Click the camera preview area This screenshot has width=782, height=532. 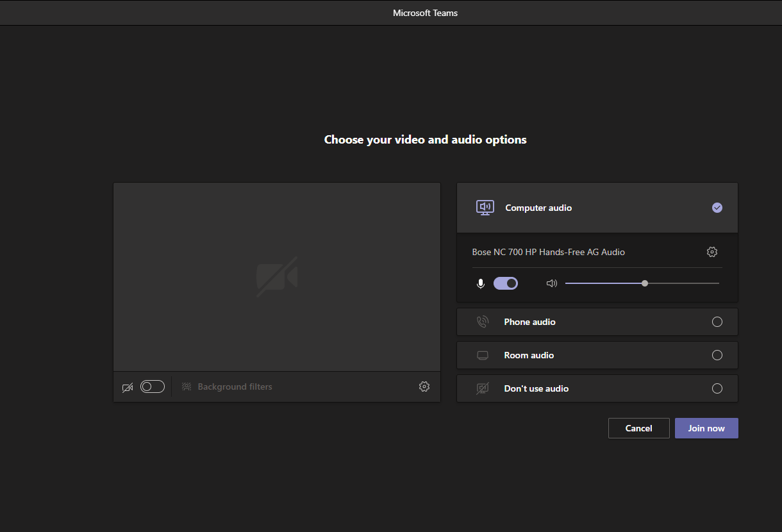point(277,277)
